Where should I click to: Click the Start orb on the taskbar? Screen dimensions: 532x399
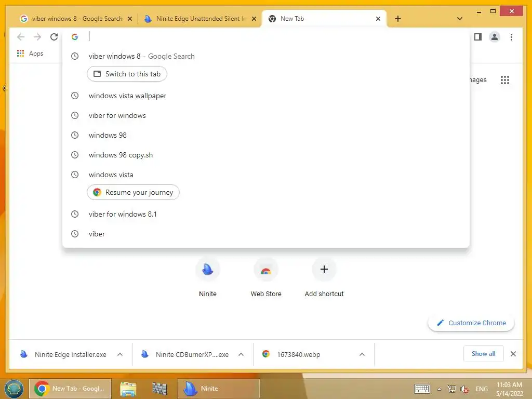coord(14,389)
